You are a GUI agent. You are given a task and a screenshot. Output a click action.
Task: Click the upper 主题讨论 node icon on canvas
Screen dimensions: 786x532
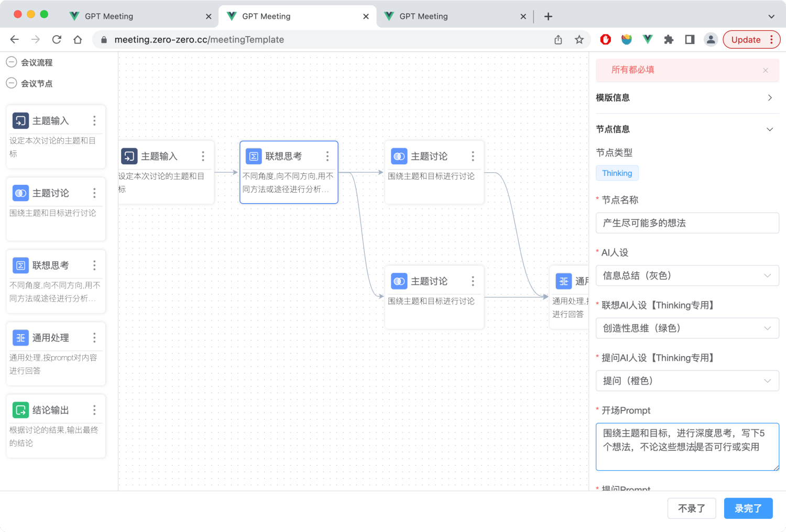[x=399, y=156]
